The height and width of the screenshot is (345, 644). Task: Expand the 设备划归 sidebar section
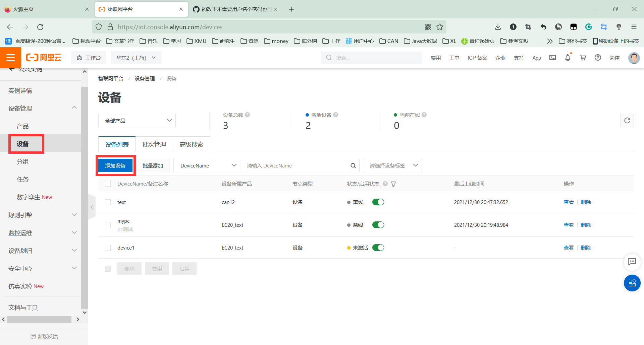74,250
